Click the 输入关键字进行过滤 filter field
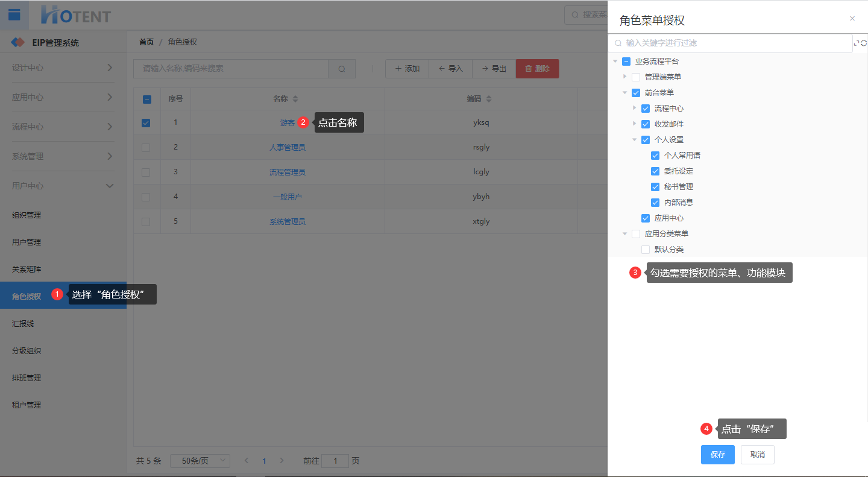868x477 pixels. pos(729,43)
